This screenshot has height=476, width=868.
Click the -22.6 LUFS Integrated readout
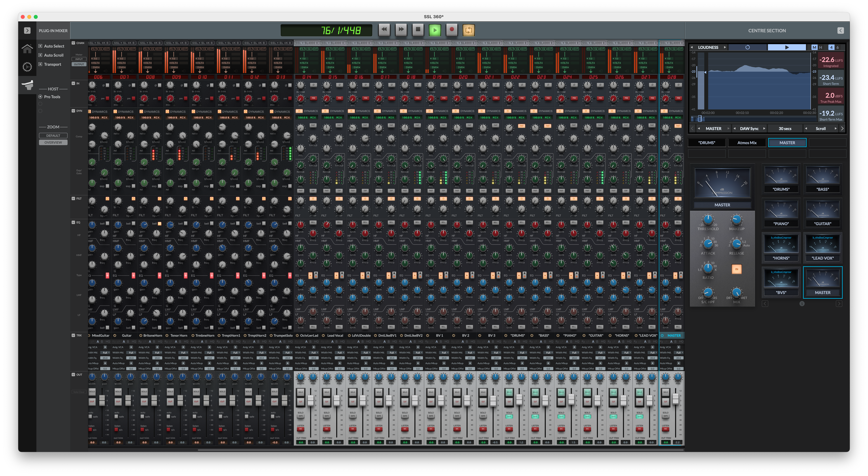click(x=831, y=61)
